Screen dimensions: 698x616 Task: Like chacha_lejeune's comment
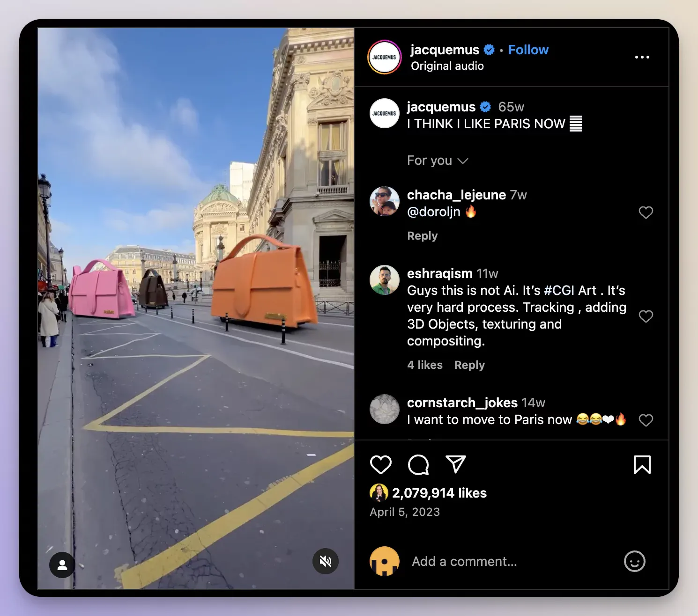coord(646,213)
